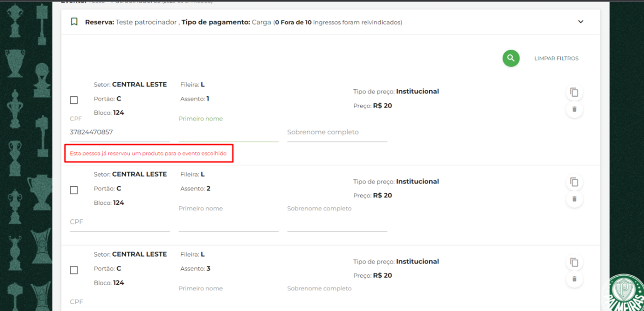Select the Assento 2 checkbox

pos(74,190)
